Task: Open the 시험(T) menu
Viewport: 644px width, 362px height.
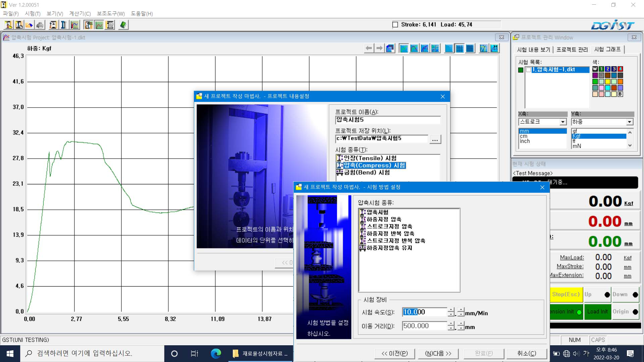Action: point(33,14)
